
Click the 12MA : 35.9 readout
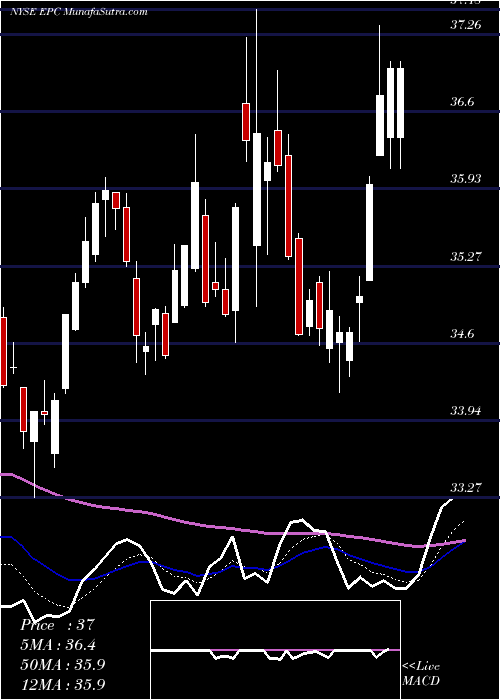(x=63, y=684)
